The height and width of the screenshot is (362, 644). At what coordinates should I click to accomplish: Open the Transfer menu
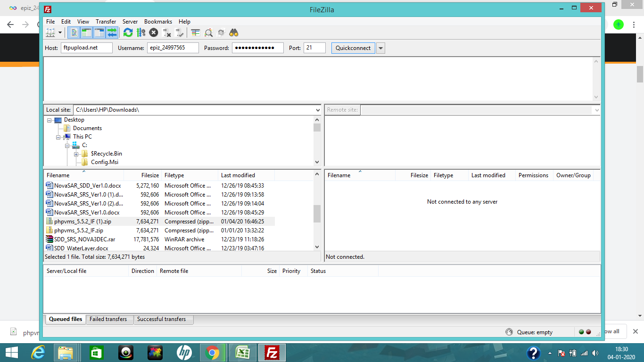106,22
